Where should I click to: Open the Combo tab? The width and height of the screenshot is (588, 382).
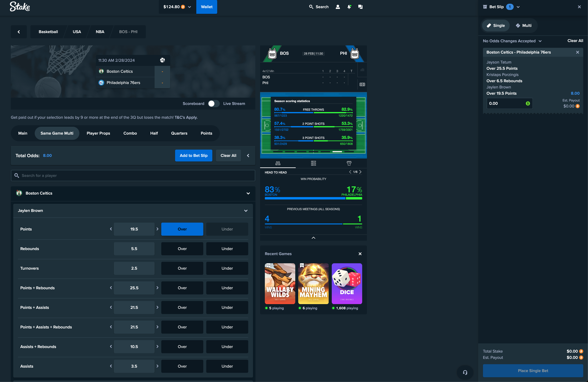coord(130,133)
